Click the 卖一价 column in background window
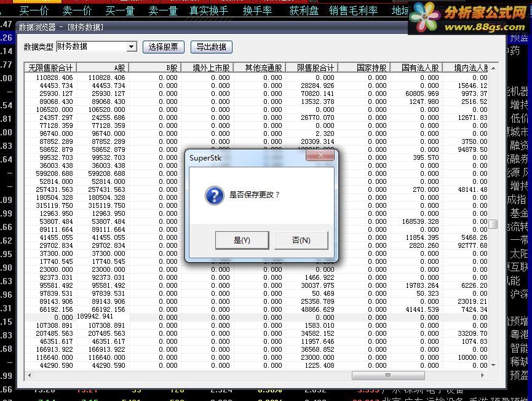This screenshot has width=532, height=401. (77, 11)
